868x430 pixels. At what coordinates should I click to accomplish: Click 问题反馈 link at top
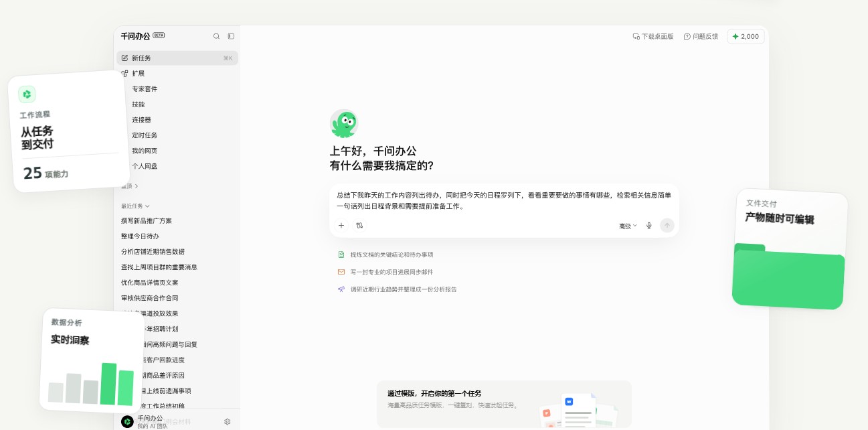pos(701,36)
